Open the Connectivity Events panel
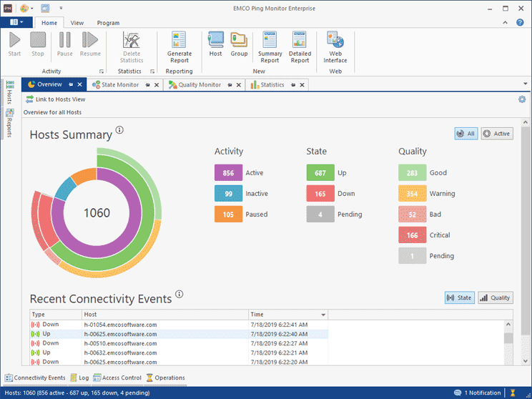The height and width of the screenshot is (399, 532). tap(35, 378)
